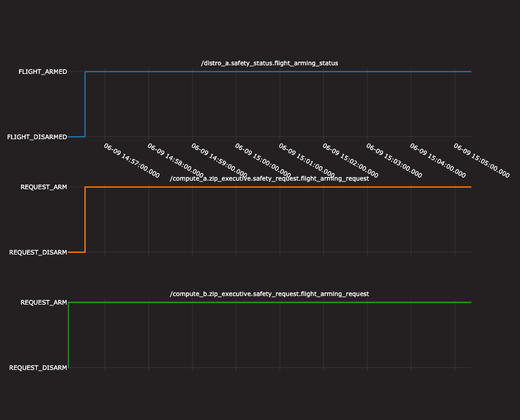Click REQUEST_ARM label of compute_a chart
The image size is (520, 420).
[x=44, y=187]
